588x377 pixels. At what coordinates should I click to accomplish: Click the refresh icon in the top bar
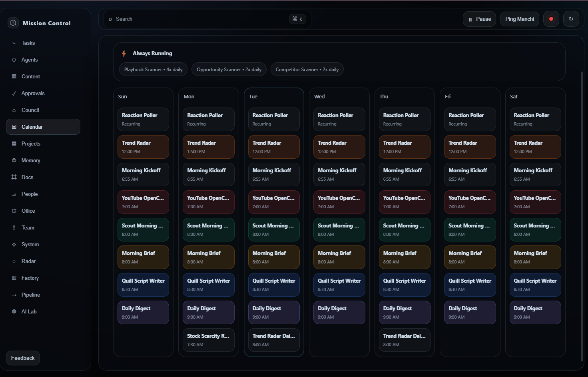click(571, 19)
